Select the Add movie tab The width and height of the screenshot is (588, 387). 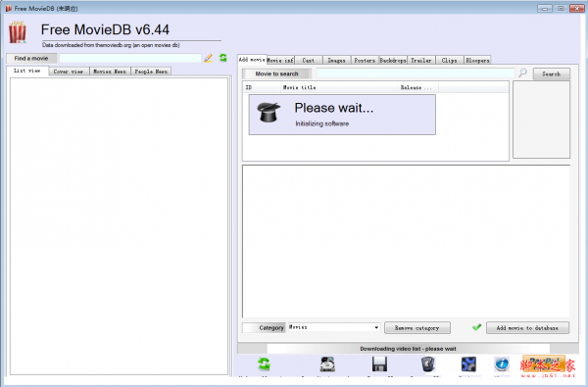tap(252, 59)
